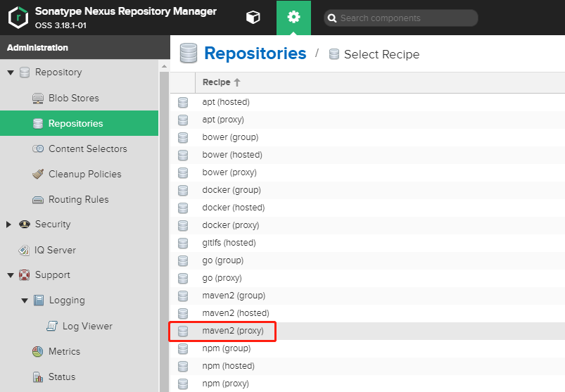Click the Cleanup Policies broom icon
This screenshot has width=565, height=392.
pos(38,174)
